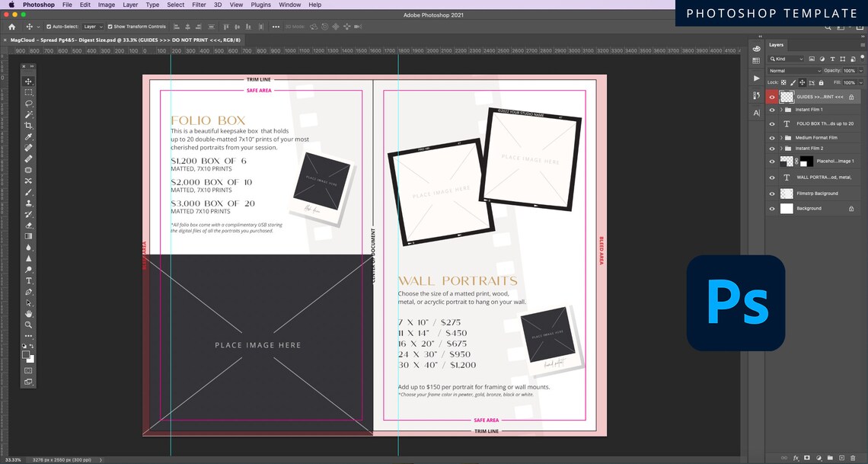Viewport: 868px width, 464px height.
Task: Open the Opacity dropdown arrow
Action: 860,71
